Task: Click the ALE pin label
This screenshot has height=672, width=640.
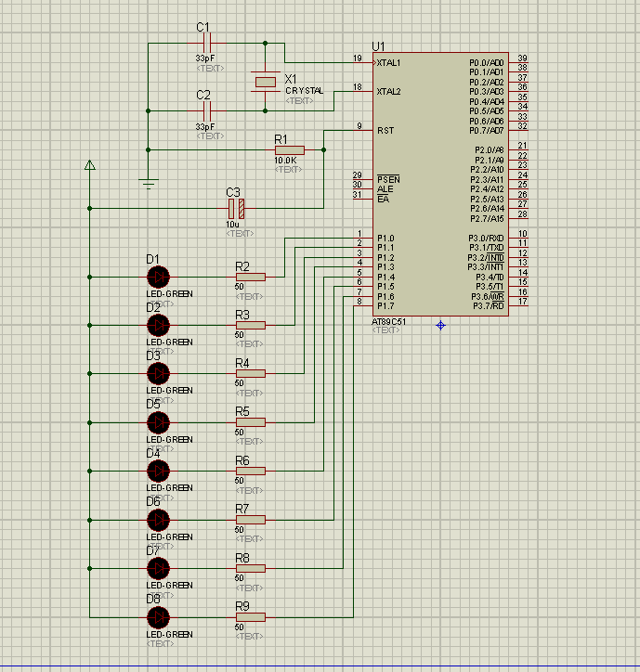Action: 385,189
